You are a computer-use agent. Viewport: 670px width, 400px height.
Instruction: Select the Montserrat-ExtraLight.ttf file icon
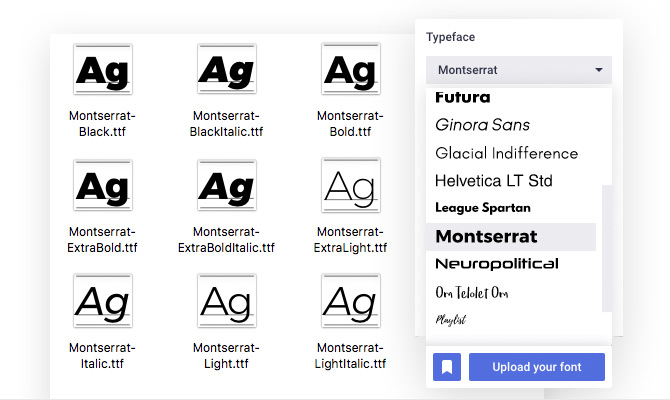pos(351,185)
